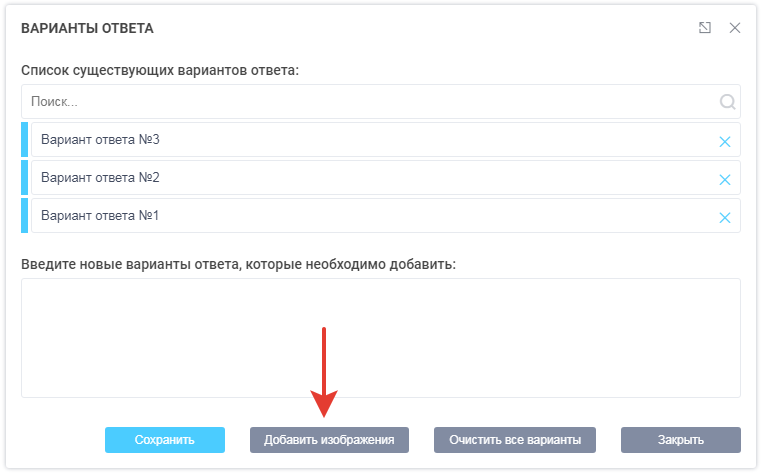Click blue handle beside Вариант ответа №3
761x473 pixels.
[x=25, y=140]
